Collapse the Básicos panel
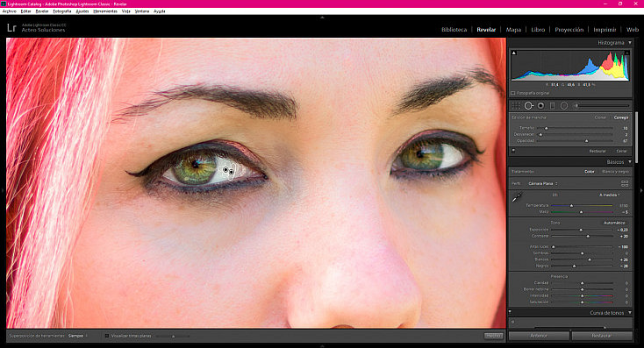The image size is (644, 348). pos(630,161)
